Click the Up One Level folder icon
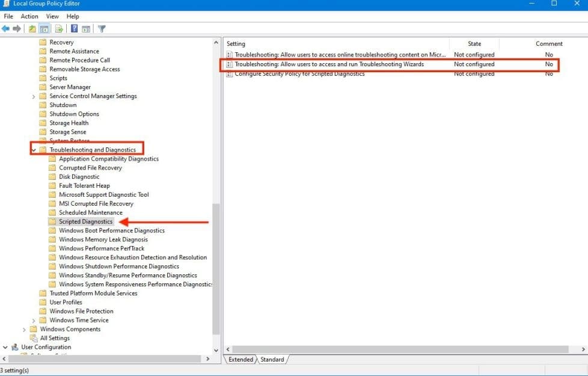Viewport: 588px width, 376px height. pyautogui.click(x=32, y=28)
